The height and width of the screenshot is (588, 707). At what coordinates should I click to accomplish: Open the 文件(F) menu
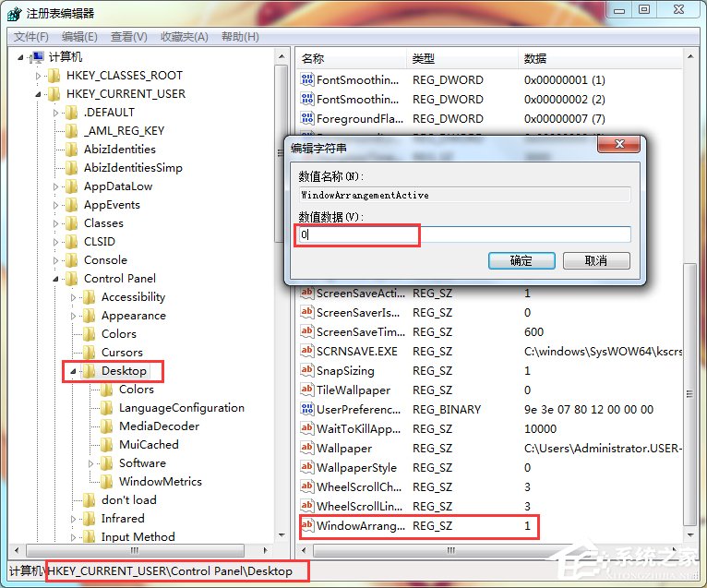click(x=30, y=37)
